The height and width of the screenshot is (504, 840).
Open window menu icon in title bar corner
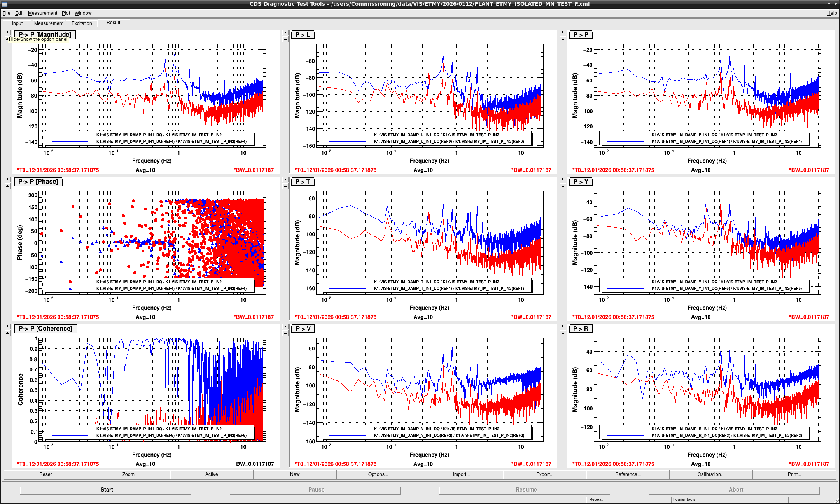coord(5,4)
